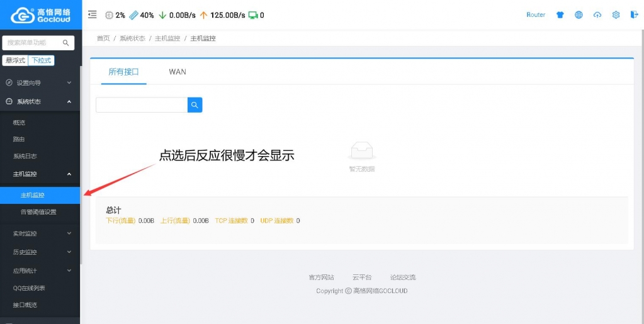
Task: Expand the 实时监控 submenu
Action: pyautogui.click(x=39, y=233)
